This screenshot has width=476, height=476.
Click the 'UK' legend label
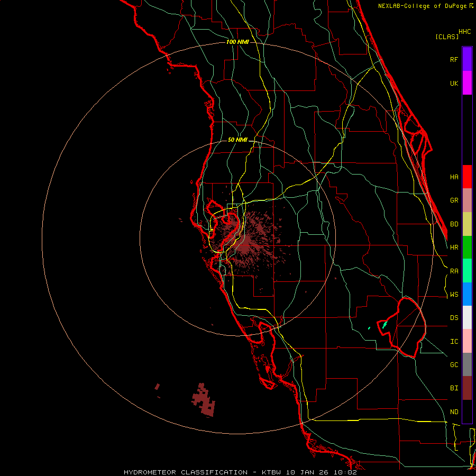(454, 84)
